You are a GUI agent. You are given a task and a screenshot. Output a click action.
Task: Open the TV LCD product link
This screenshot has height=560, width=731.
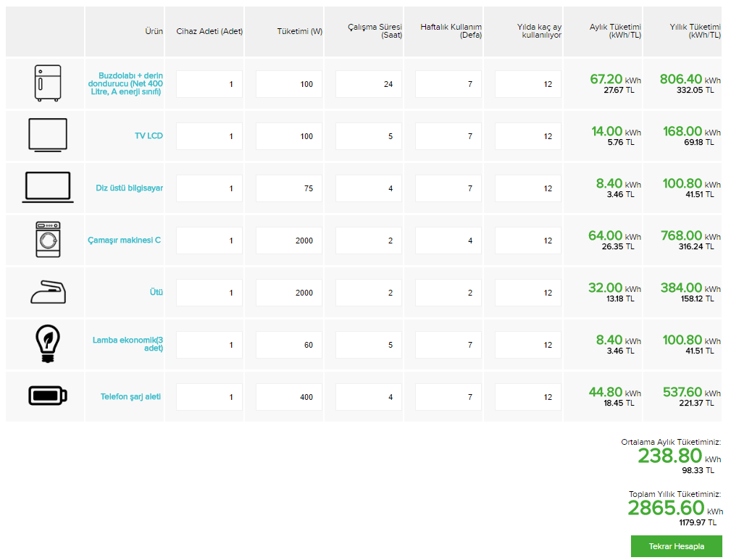(x=149, y=136)
